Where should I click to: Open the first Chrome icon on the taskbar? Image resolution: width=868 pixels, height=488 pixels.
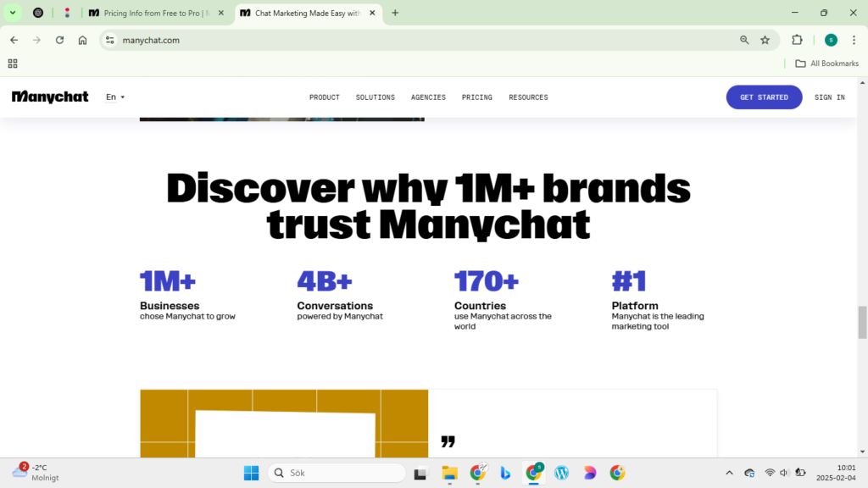pos(478,473)
